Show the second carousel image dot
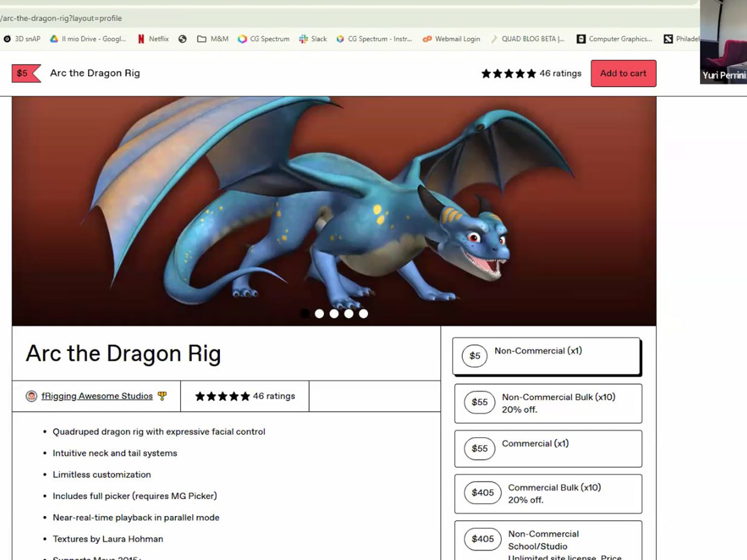The height and width of the screenshot is (560, 747). click(x=319, y=314)
